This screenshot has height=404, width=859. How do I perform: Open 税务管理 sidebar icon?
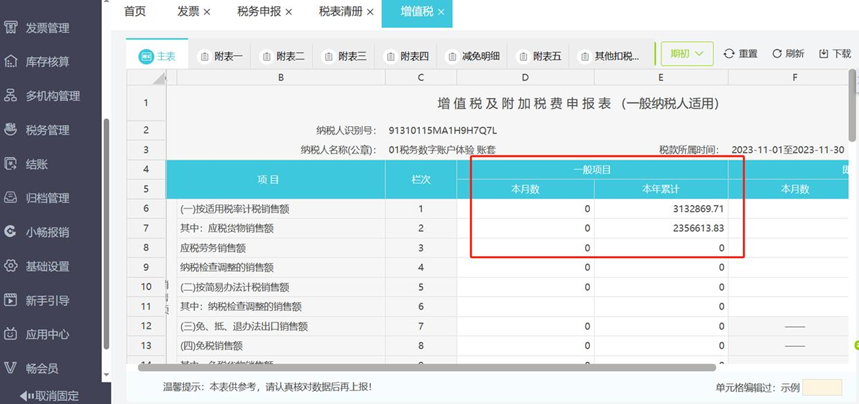10,130
